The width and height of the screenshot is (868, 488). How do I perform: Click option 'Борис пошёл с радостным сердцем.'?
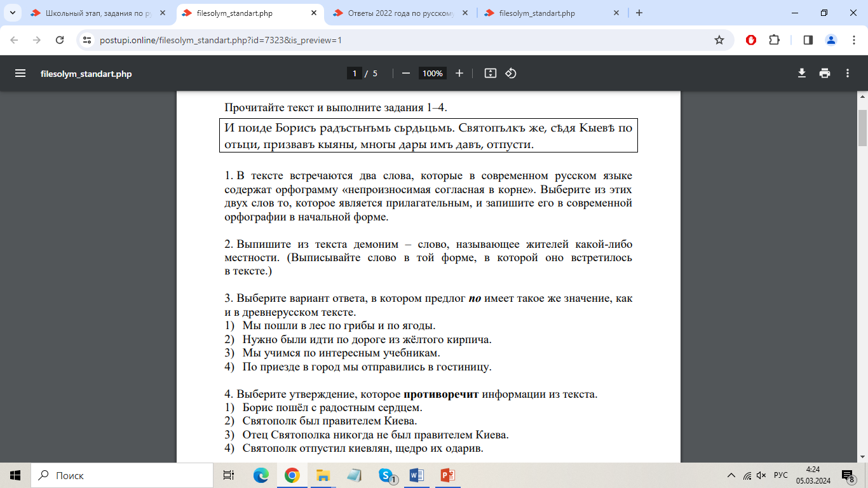tap(332, 407)
